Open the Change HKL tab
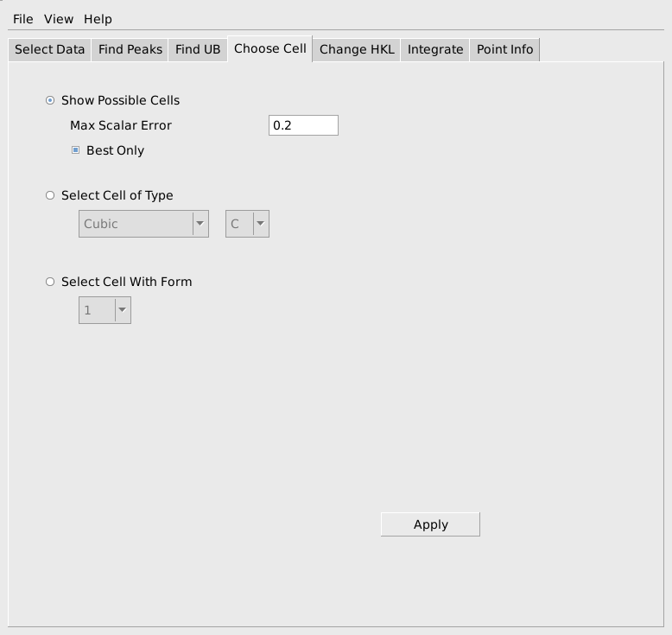The height and width of the screenshot is (635, 672). 357,49
